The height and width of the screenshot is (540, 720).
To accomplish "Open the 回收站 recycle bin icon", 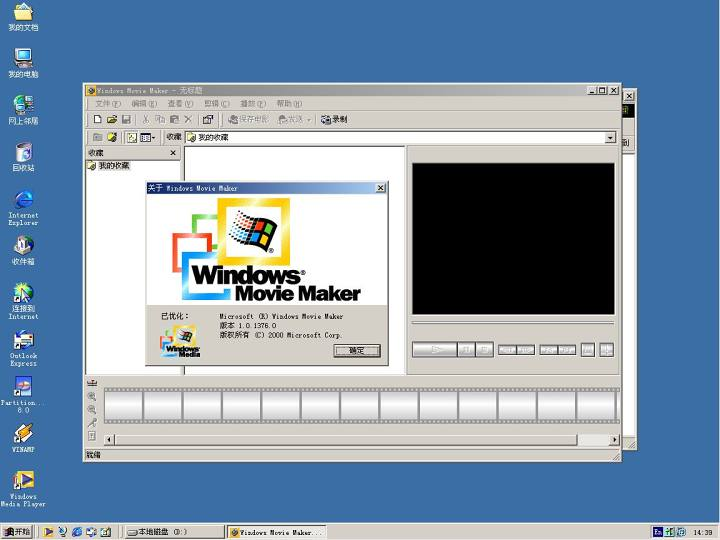I will pos(23,157).
